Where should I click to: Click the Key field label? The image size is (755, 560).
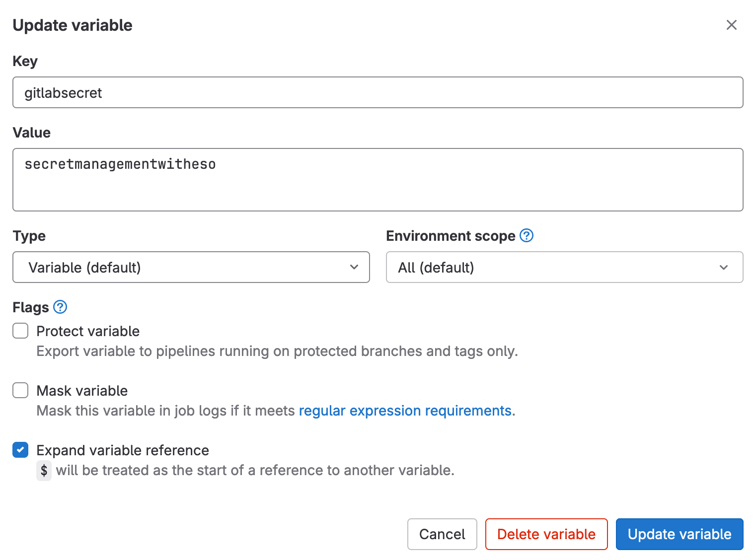pos(25,61)
